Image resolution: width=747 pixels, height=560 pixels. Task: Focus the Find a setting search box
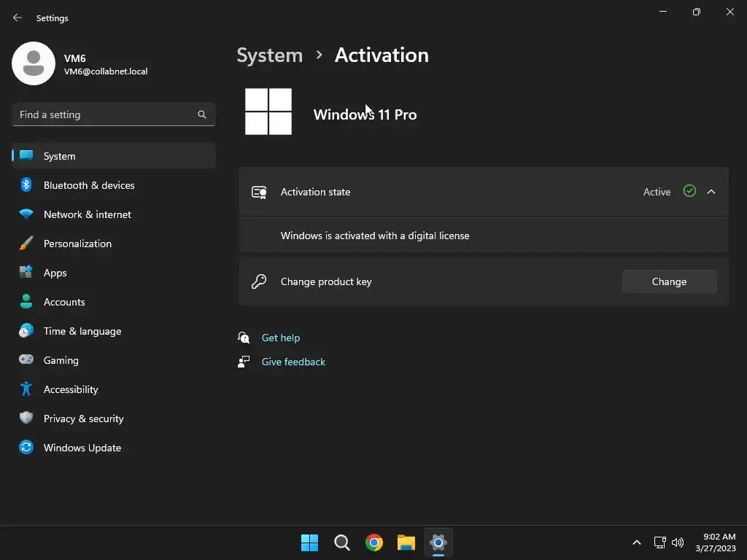(x=113, y=114)
